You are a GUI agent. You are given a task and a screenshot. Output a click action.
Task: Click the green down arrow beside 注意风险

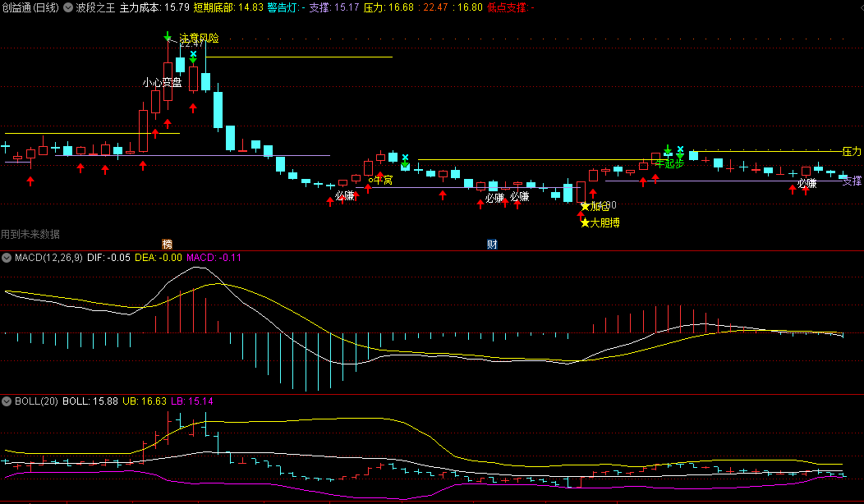tap(168, 36)
